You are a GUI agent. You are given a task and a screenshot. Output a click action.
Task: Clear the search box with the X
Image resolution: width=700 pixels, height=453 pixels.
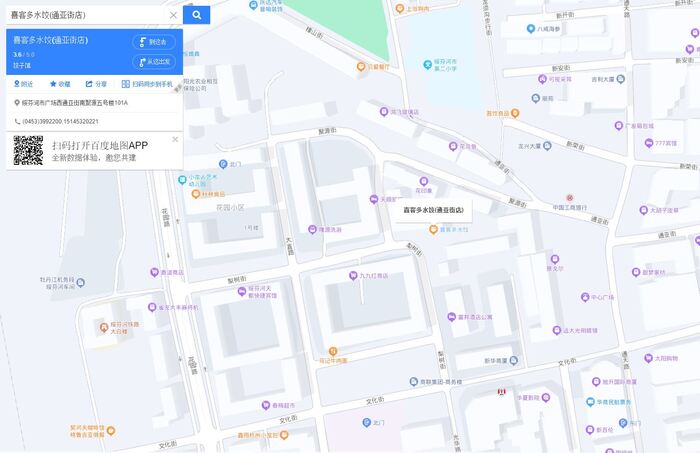[173, 15]
